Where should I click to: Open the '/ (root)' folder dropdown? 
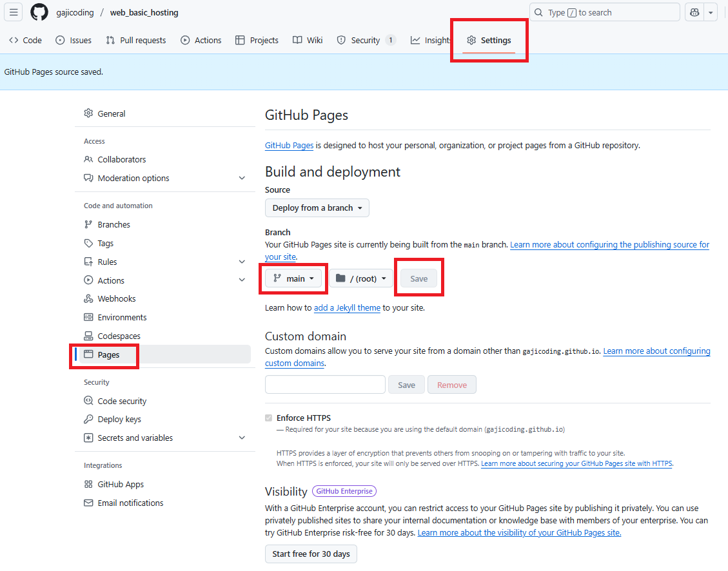361,278
